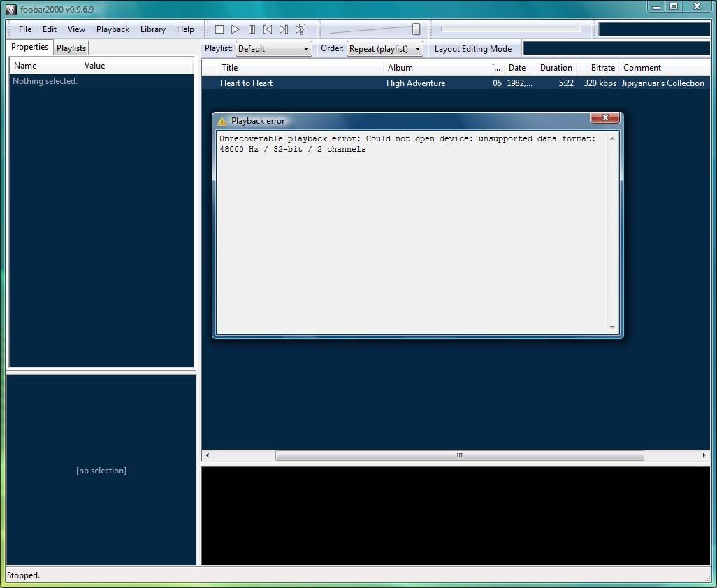
Task: Click scroll up arrow in error dialog
Action: point(612,138)
